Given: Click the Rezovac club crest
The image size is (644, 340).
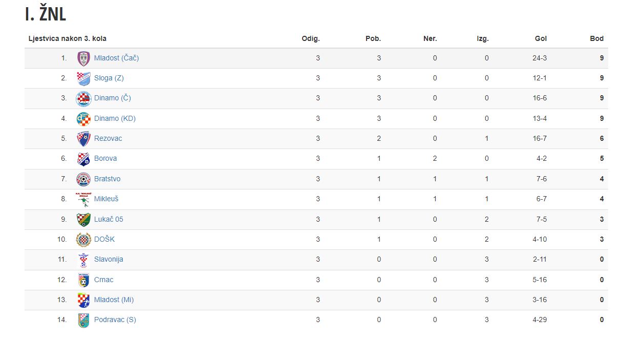Looking at the screenshot, I should coord(83,139).
